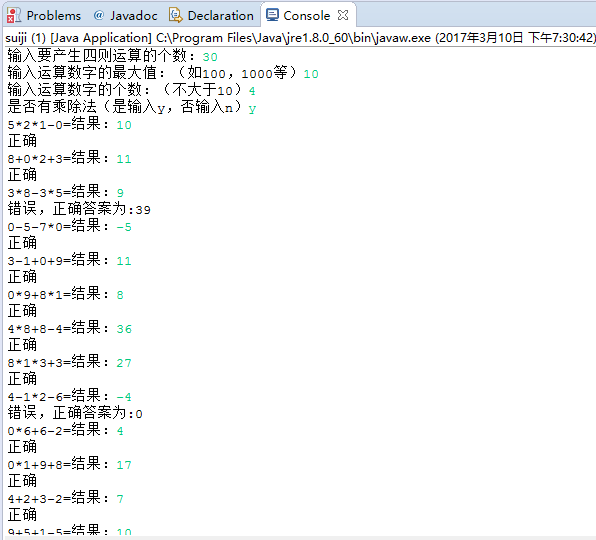This screenshot has height=540, width=596.
Task: Click the error line '正确答案为:0'
Action: click(x=75, y=413)
